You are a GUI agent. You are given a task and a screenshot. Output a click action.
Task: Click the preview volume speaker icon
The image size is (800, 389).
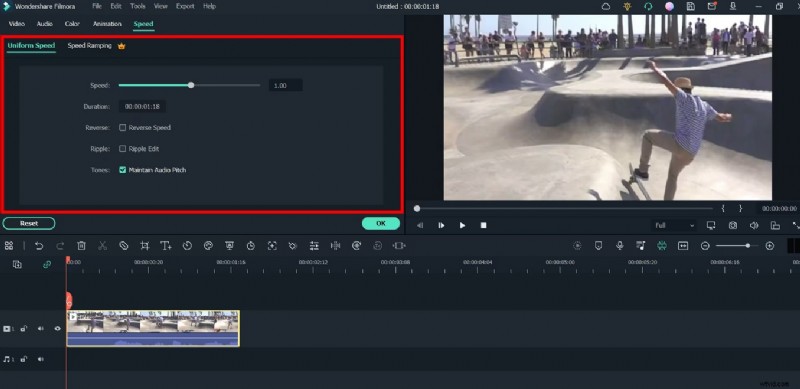(x=754, y=225)
